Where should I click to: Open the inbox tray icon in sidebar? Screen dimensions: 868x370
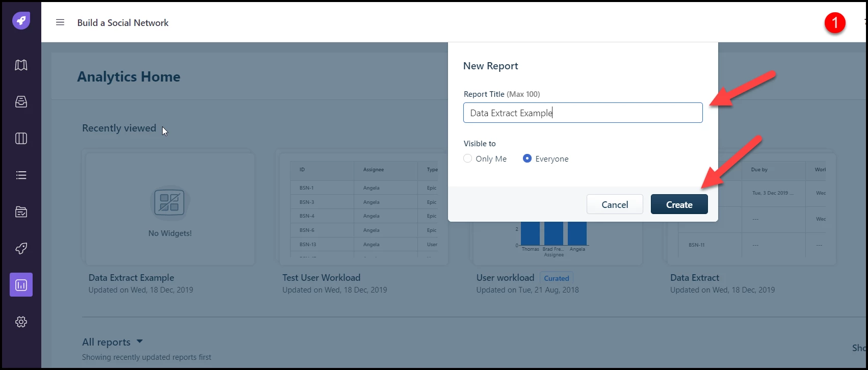pyautogui.click(x=21, y=102)
